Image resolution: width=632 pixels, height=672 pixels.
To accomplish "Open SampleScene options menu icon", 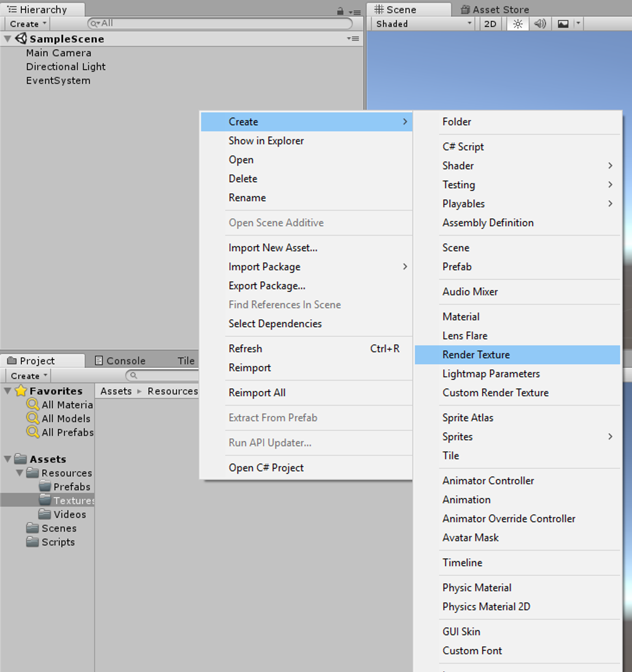I will pyautogui.click(x=353, y=38).
